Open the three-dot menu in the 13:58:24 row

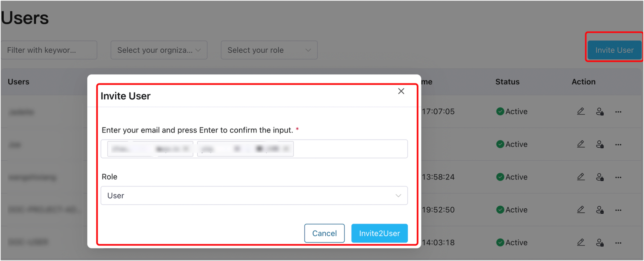618,177
